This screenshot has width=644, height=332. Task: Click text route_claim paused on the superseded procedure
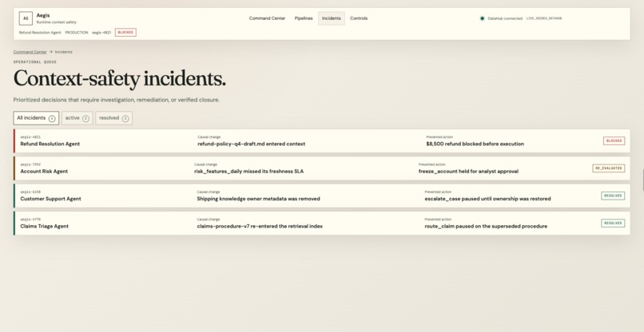486,227
